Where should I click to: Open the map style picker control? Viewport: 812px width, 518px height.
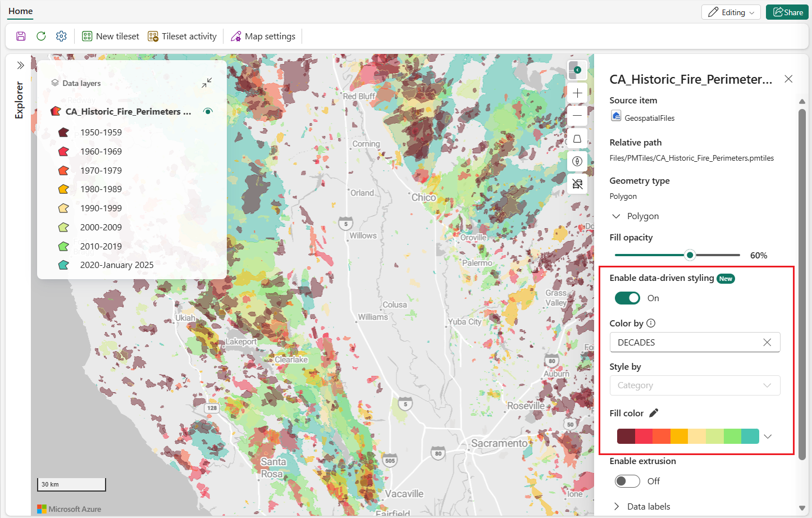click(577, 70)
